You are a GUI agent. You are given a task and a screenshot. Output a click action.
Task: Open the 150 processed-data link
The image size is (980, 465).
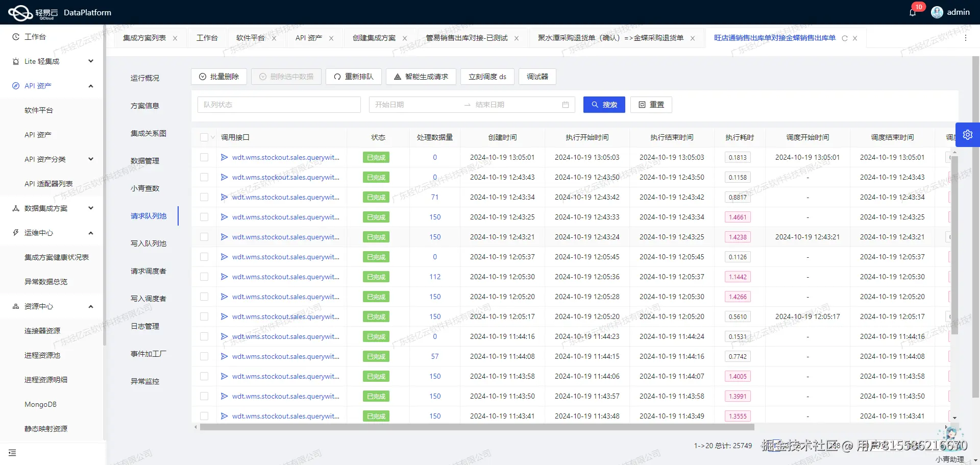pyautogui.click(x=434, y=217)
